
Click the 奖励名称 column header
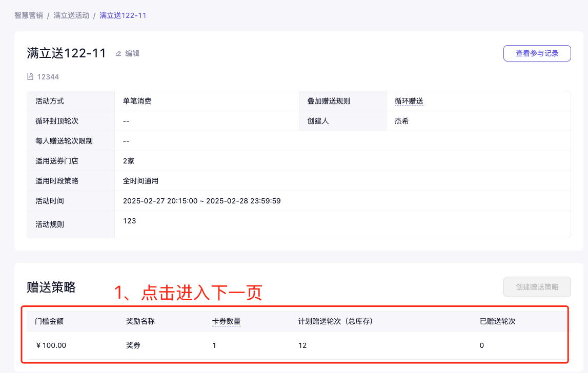tap(140, 321)
